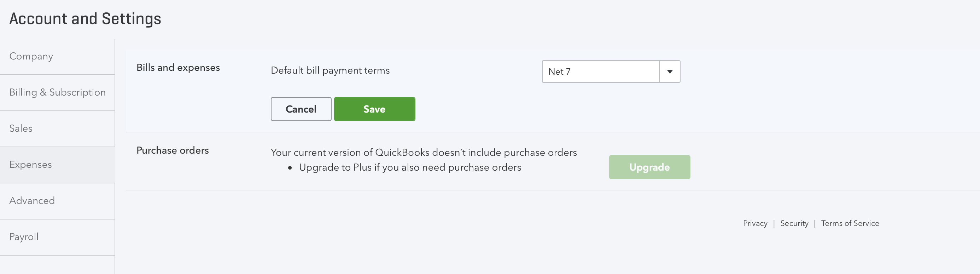Open the Terms of Service link
The height and width of the screenshot is (274, 980).
(x=850, y=223)
